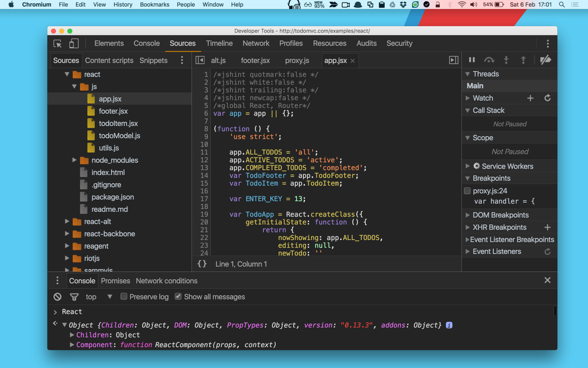Viewport: 588px width, 368px height.
Task: Open Network conditions drawer tab
Action: (x=167, y=281)
